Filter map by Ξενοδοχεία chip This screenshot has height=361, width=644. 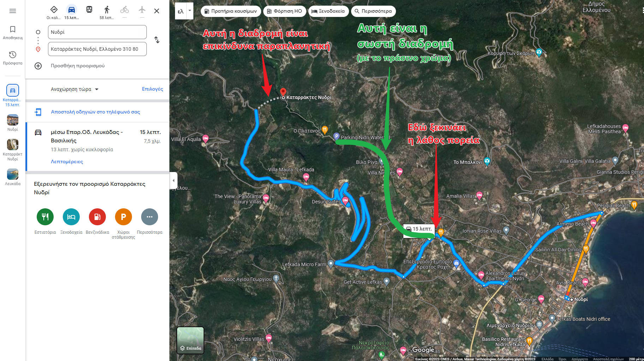(329, 11)
